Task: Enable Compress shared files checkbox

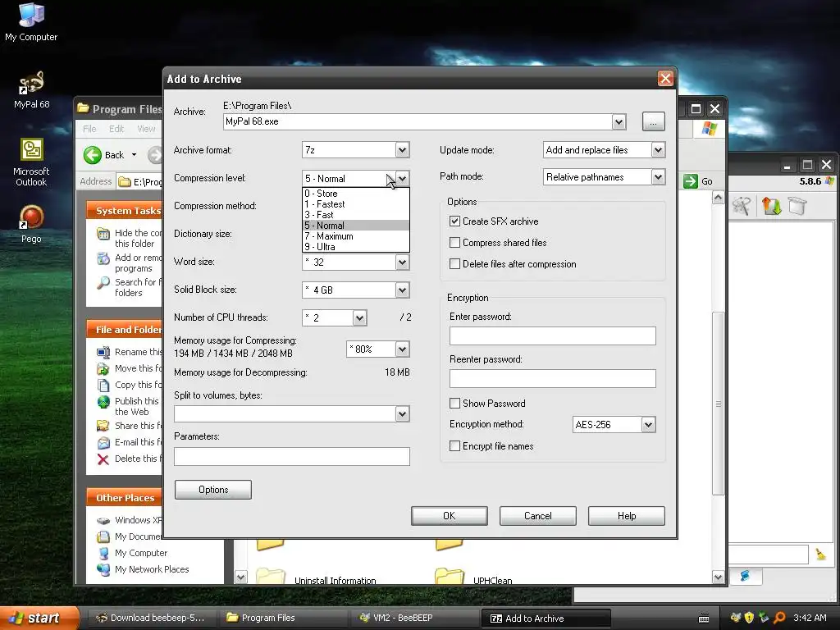Action: 454,243
